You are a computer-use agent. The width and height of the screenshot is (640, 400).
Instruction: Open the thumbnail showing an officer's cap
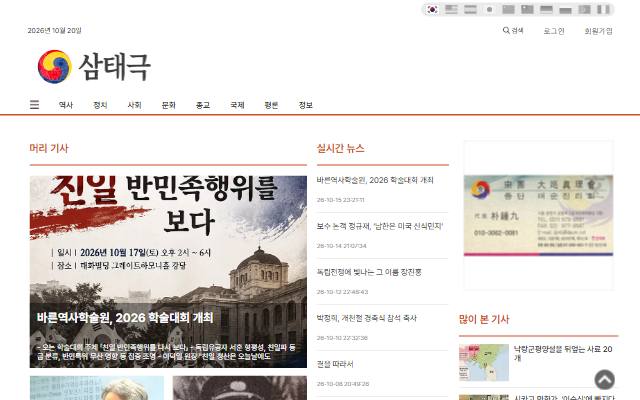(x=240, y=388)
